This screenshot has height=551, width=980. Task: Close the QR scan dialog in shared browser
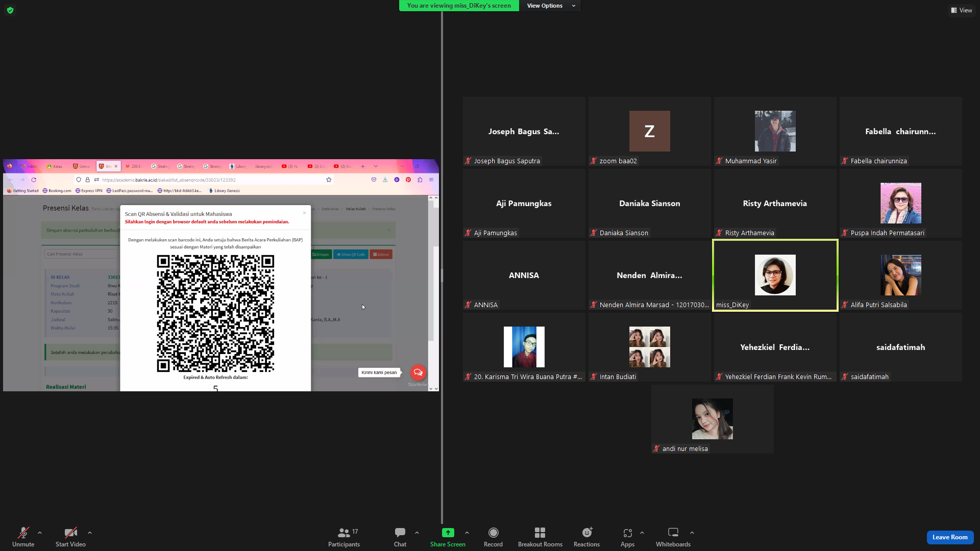click(304, 213)
